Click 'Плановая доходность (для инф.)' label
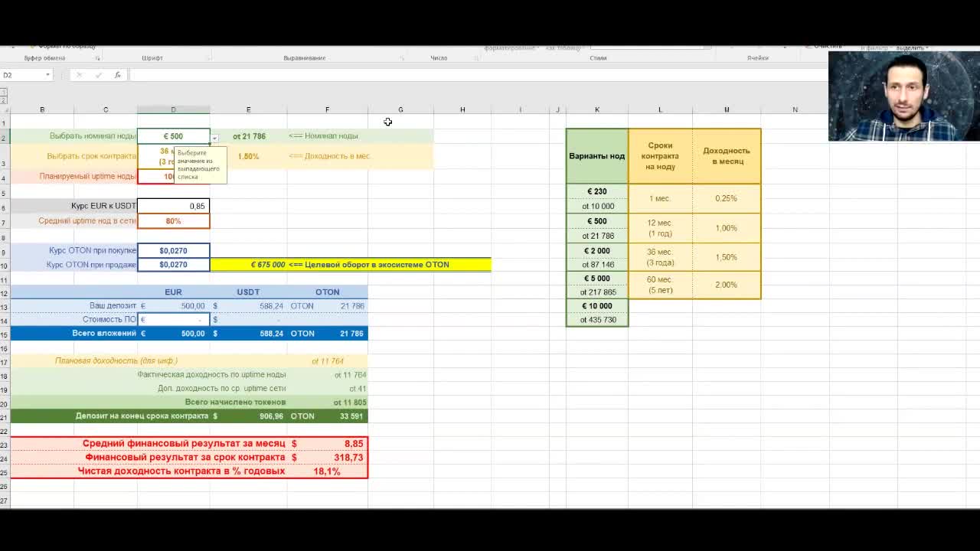 pos(116,360)
